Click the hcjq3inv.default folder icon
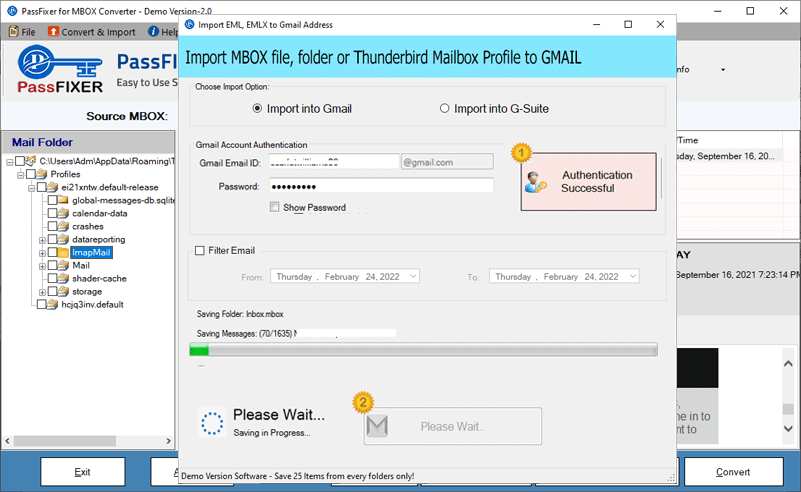The height and width of the screenshot is (492, 801). [53, 304]
